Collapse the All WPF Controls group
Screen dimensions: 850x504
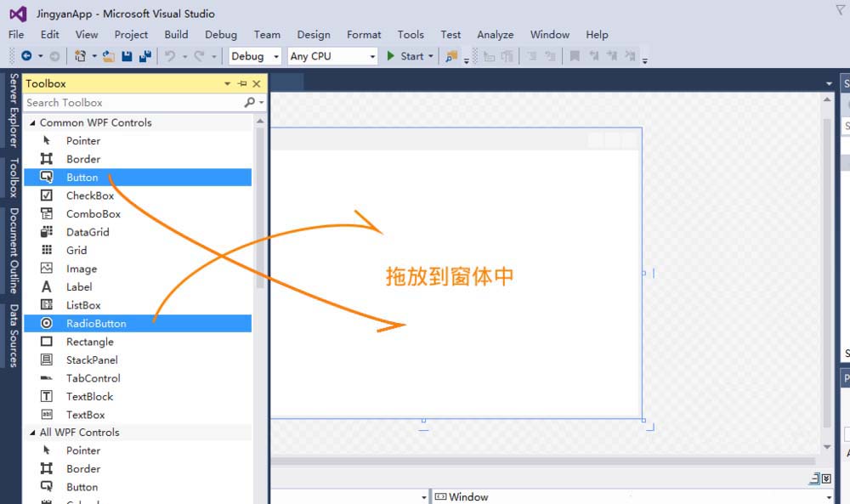tap(32, 433)
